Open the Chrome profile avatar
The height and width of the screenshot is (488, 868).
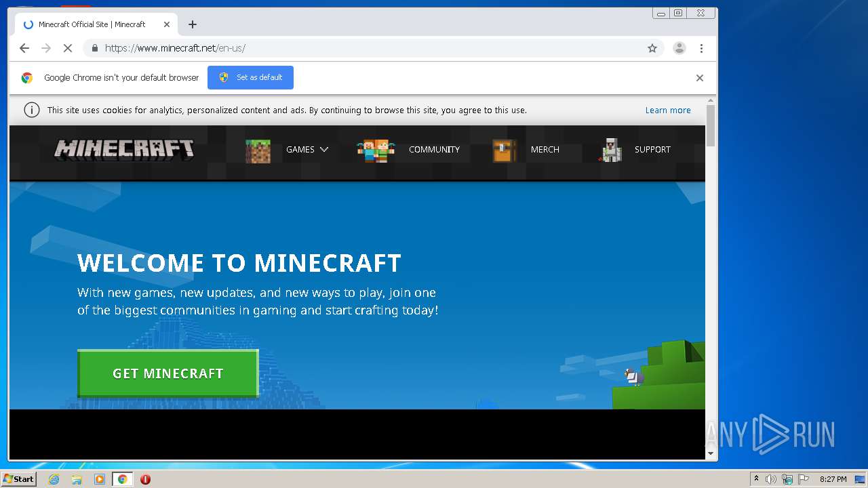pyautogui.click(x=679, y=48)
